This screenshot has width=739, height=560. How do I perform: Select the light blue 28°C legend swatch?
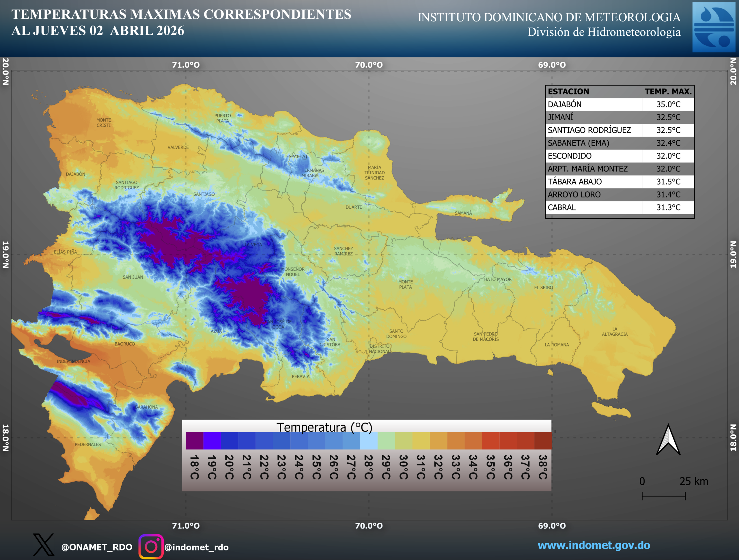[x=369, y=441]
